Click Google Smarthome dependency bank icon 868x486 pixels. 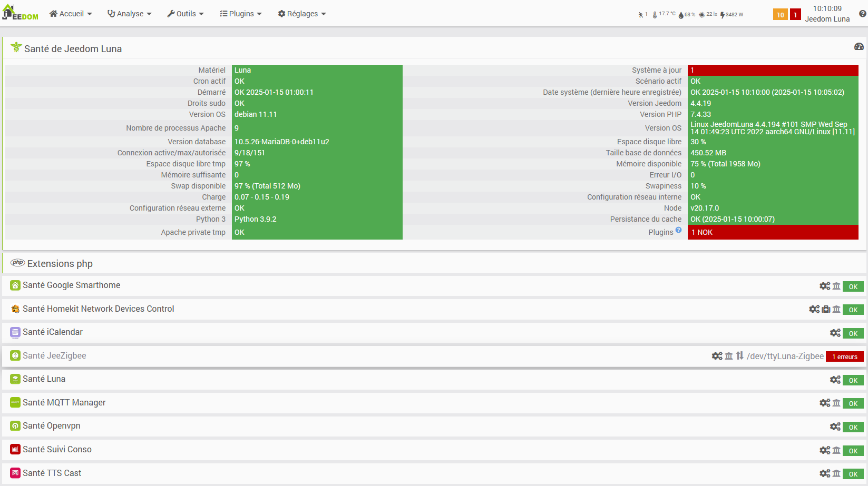836,286
